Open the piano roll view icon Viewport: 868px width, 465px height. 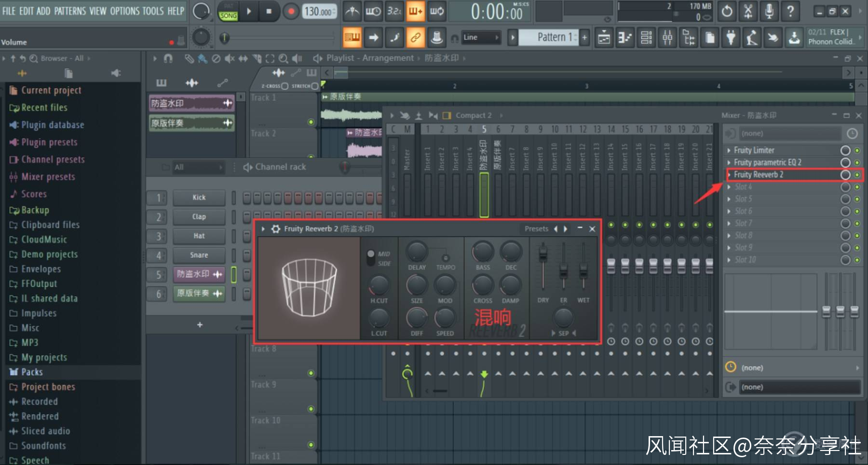point(625,38)
